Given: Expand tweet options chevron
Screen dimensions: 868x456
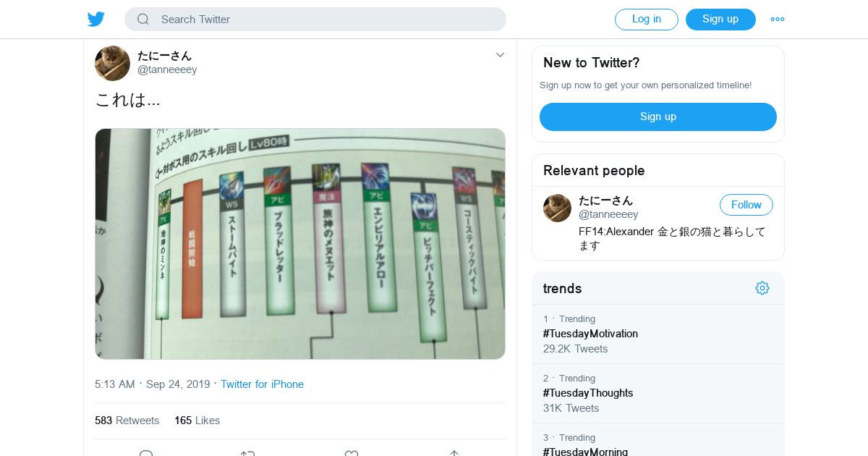Looking at the screenshot, I should pyautogui.click(x=500, y=55).
